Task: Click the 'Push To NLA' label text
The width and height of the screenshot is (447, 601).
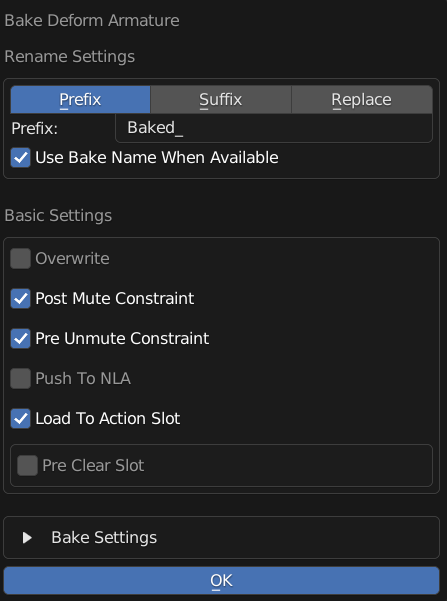Action: [83, 379]
